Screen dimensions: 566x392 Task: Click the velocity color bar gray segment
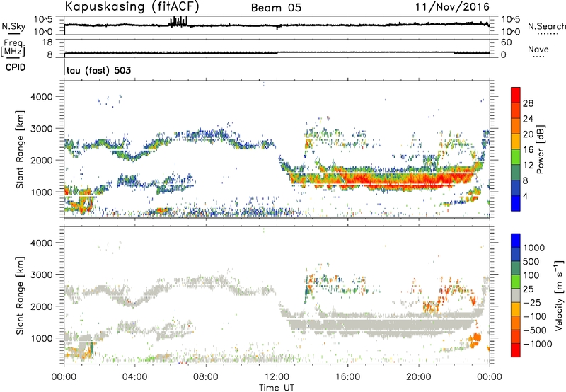[516, 295]
